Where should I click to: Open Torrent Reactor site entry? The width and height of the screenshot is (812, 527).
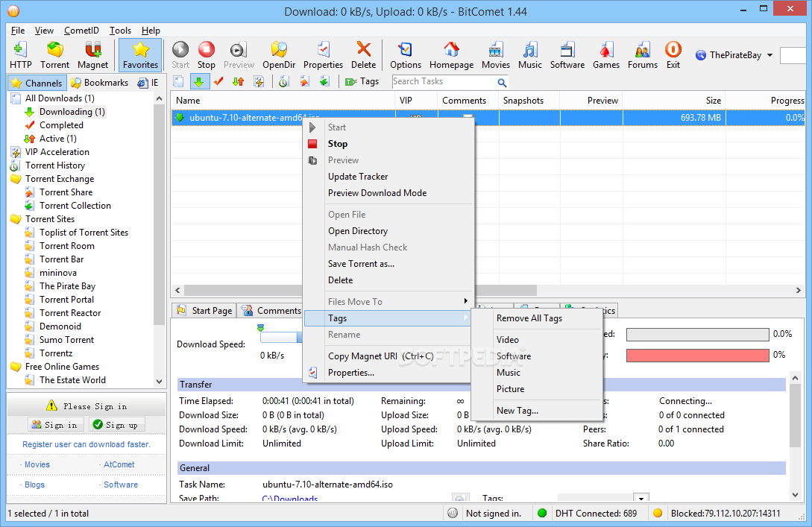click(x=70, y=313)
